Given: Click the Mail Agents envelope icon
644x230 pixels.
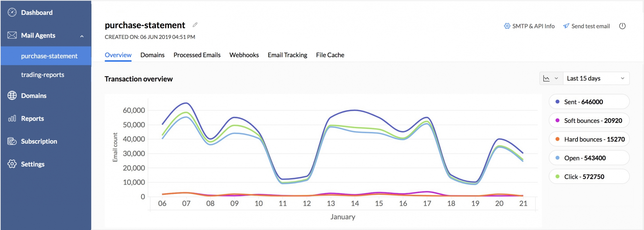Looking at the screenshot, I should click(12, 35).
